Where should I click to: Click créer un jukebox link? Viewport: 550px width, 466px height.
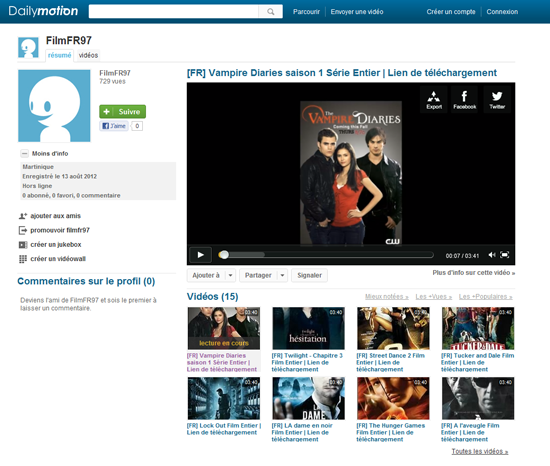click(x=56, y=245)
